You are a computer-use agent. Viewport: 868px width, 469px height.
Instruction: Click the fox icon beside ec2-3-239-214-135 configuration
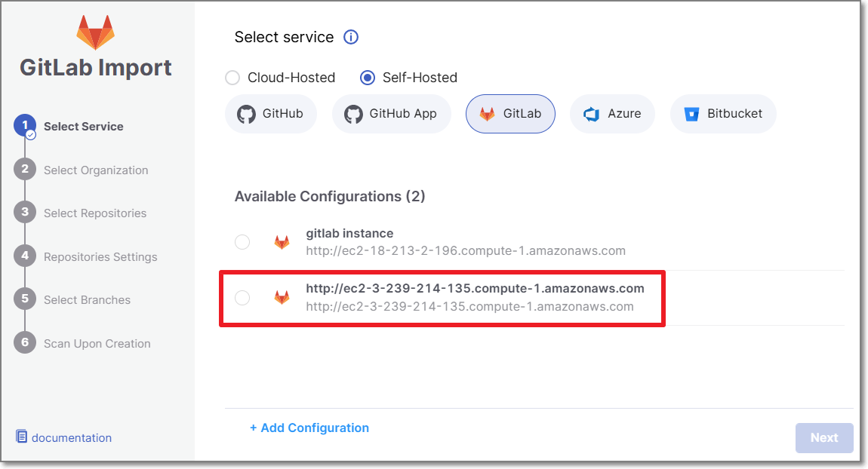coord(282,297)
